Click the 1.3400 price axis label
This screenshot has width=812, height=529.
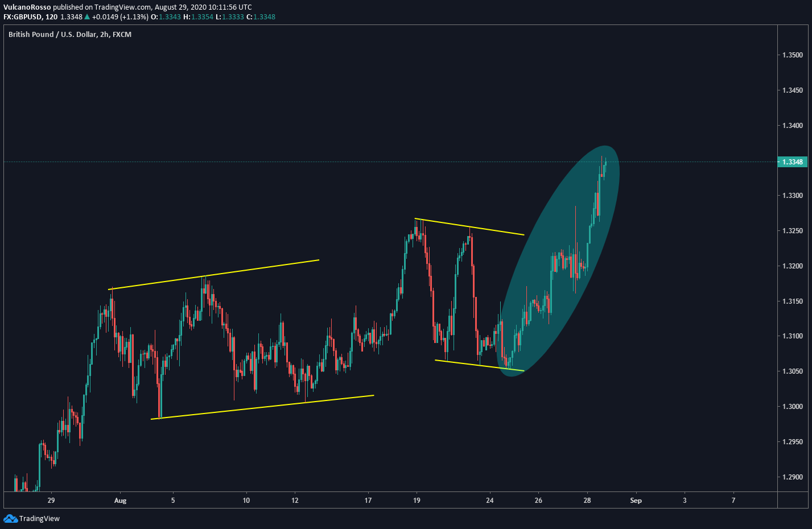tap(793, 126)
